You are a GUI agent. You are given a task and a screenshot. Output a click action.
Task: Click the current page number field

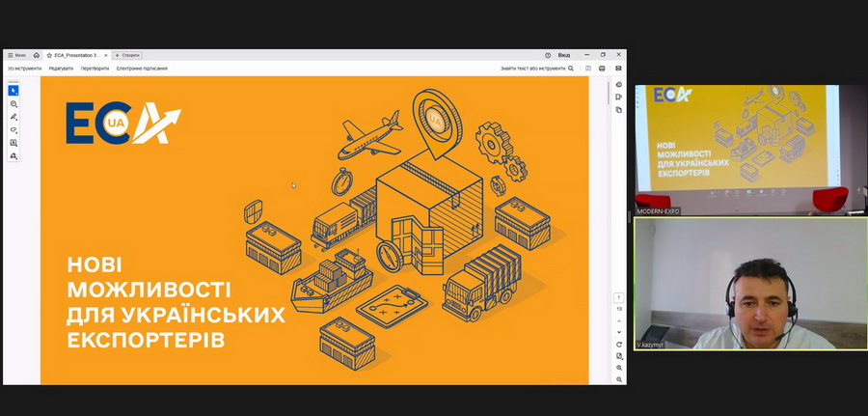click(619, 297)
